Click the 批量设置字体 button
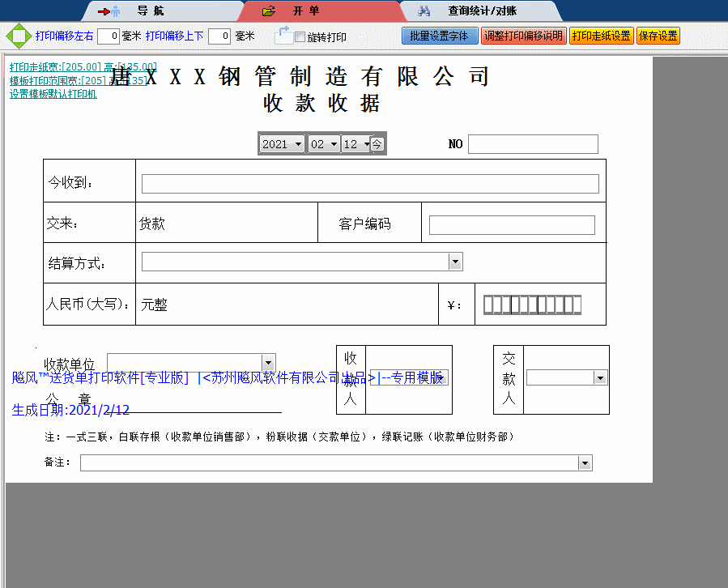 [x=439, y=36]
